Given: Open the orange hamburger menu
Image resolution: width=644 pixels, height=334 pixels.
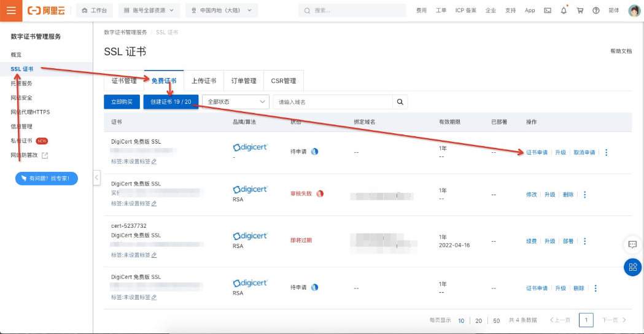Looking at the screenshot, I should pyautogui.click(x=11, y=10).
